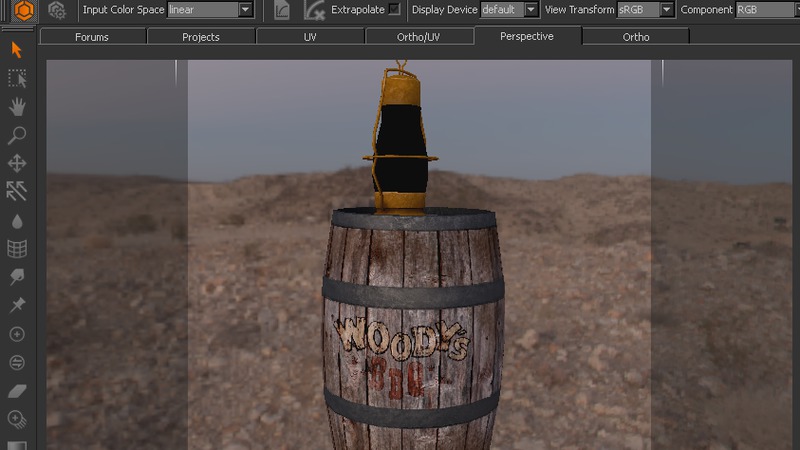Click the Woody's BBQ logo on barrel

point(402,357)
